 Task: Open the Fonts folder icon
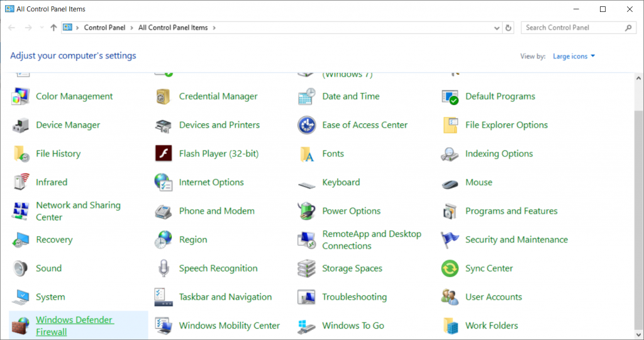307,154
